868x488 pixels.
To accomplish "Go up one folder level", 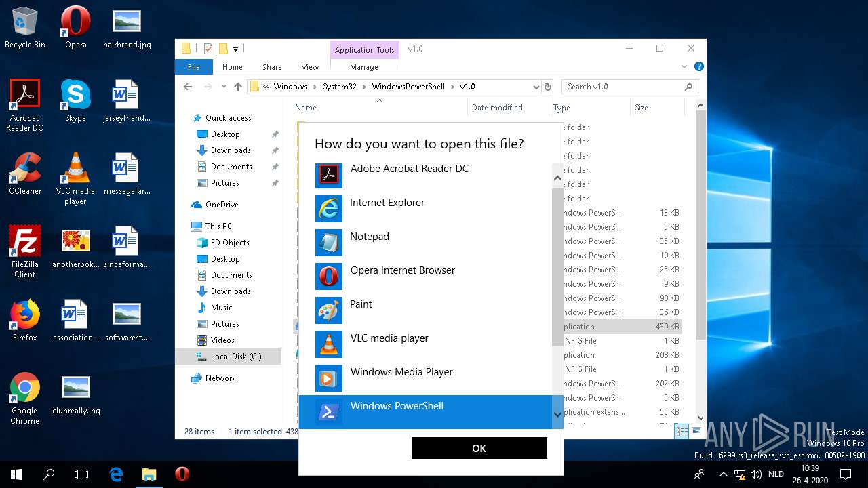I will [238, 87].
